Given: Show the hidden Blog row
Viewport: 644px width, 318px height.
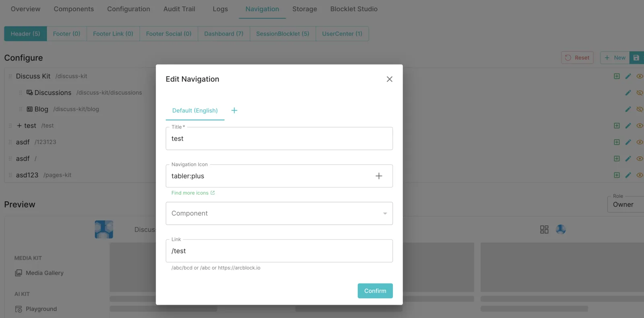Looking at the screenshot, I should [640, 109].
